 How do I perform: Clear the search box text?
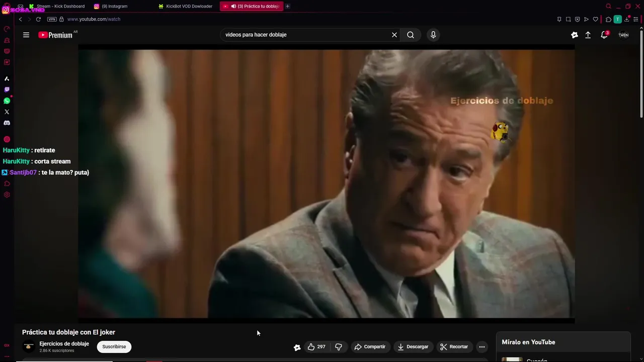pos(394,35)
